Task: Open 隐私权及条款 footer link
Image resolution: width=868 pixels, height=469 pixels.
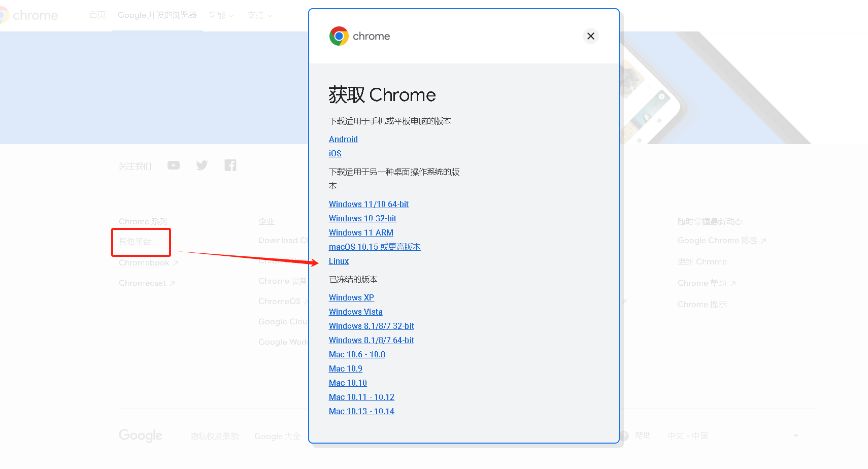Action: coord(215,436)
